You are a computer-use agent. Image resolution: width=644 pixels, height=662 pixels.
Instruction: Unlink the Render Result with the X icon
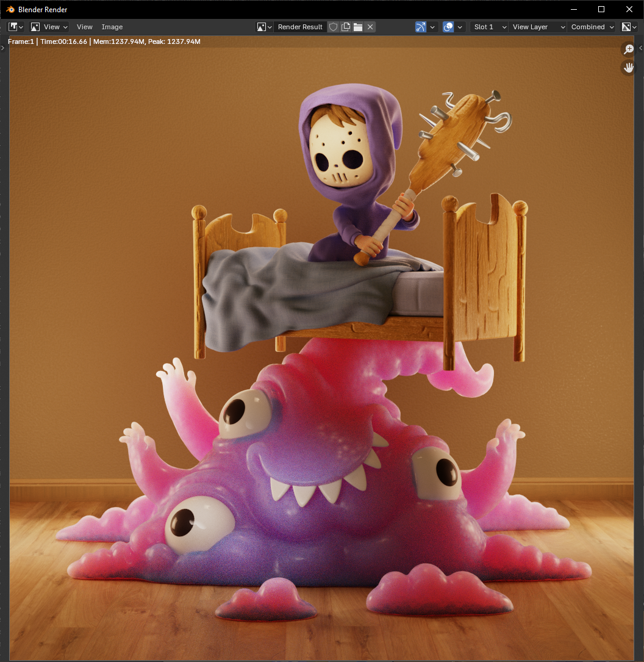[x=370, y=26]
